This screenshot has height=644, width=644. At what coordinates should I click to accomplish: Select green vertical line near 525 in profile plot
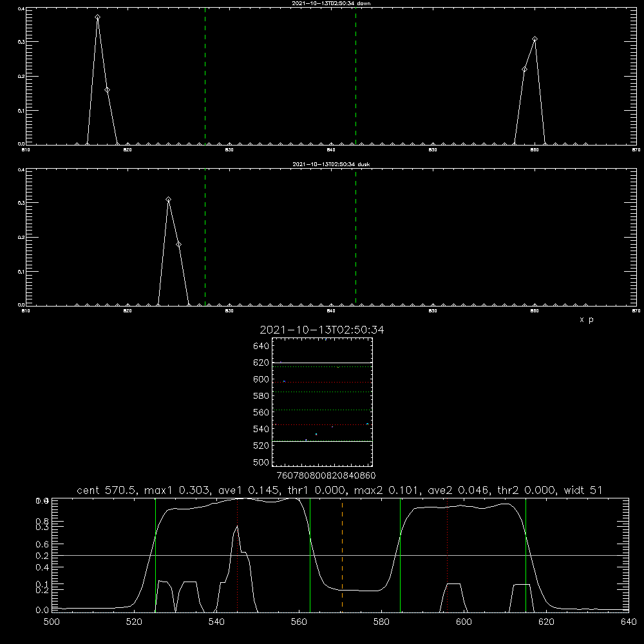(x=155, y=555)
